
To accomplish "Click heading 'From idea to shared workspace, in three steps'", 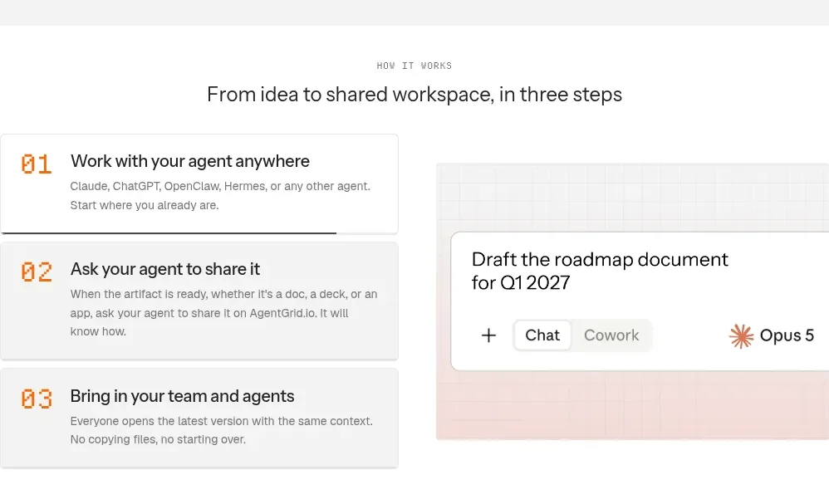I will point(414,94).
